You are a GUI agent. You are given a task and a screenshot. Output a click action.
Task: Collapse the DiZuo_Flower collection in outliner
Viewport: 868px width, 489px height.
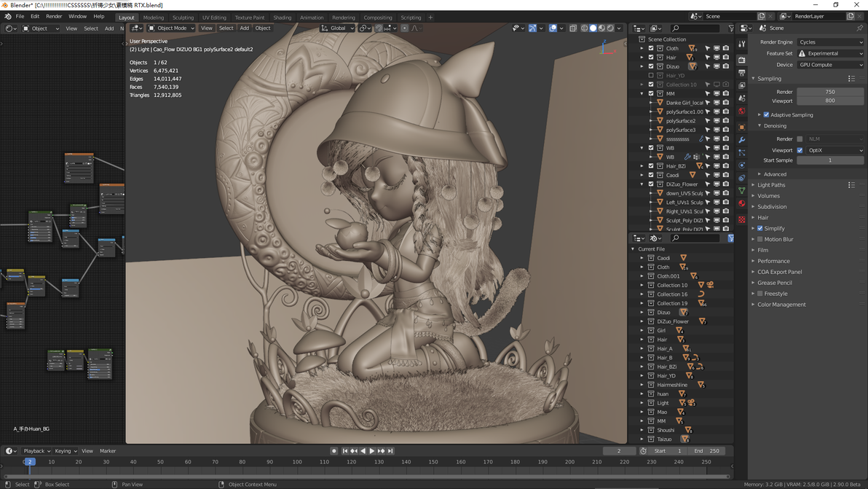(x=642, y=184)
